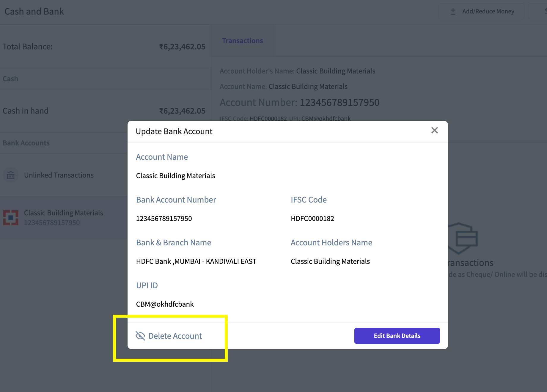The image size is (547, 392).
Task: Click the Bank Account Number value
Action: point(164,219)
